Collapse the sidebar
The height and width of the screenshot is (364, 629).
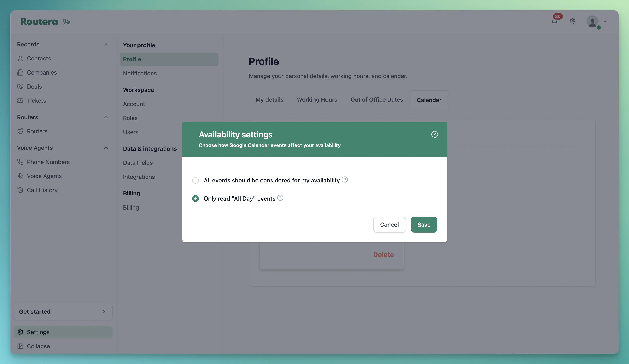point(63,346)
